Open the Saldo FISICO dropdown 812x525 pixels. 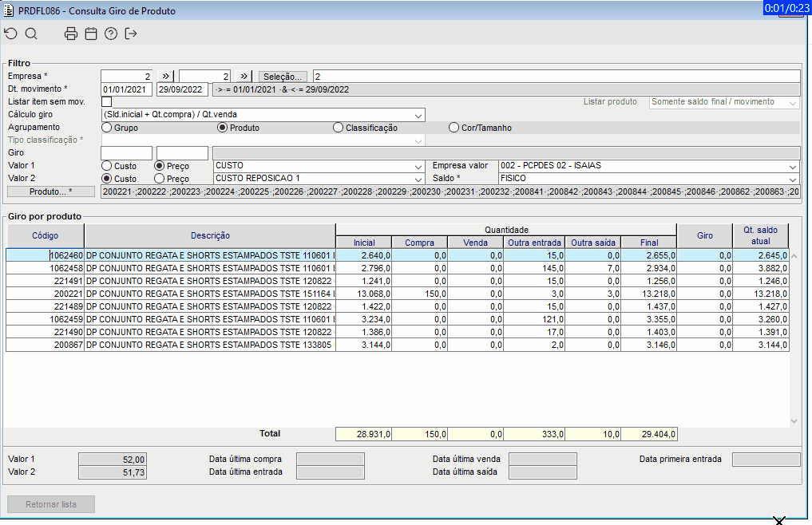click(792, 179)
